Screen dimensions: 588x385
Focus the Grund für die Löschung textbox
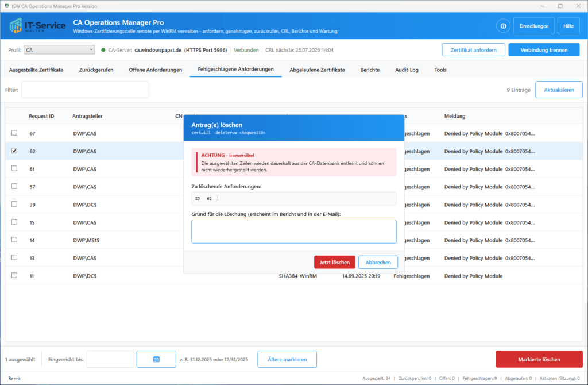[x=293, y=232]
